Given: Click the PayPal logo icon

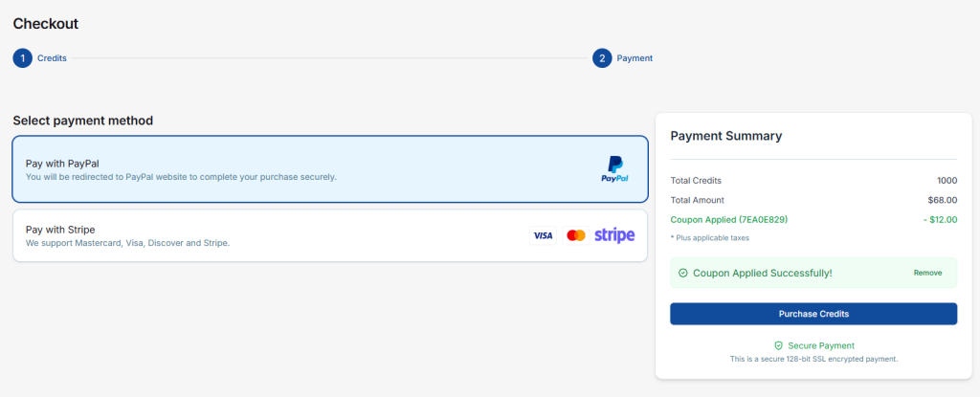Looking at the screenshot, I should 614,168.
